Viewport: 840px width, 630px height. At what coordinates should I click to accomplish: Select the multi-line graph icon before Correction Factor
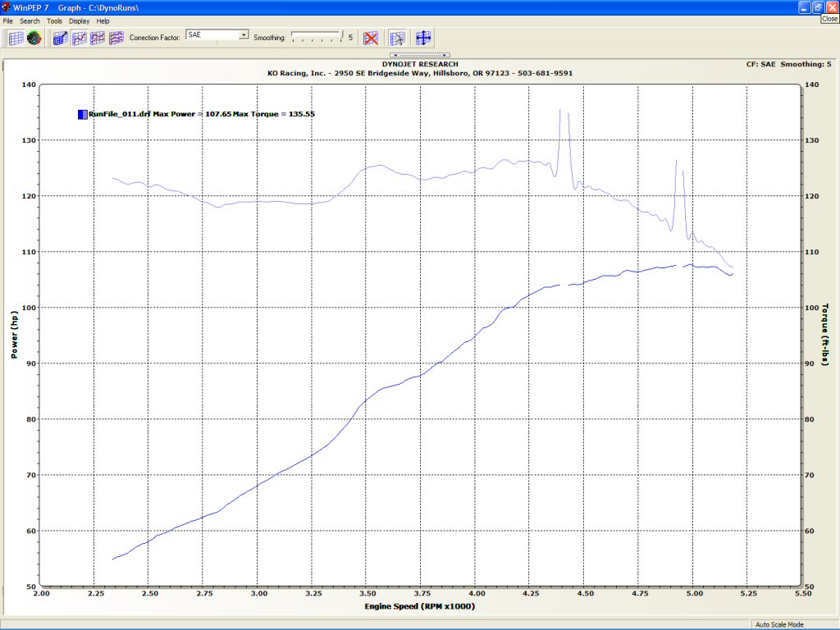click(x=116, y=38)
